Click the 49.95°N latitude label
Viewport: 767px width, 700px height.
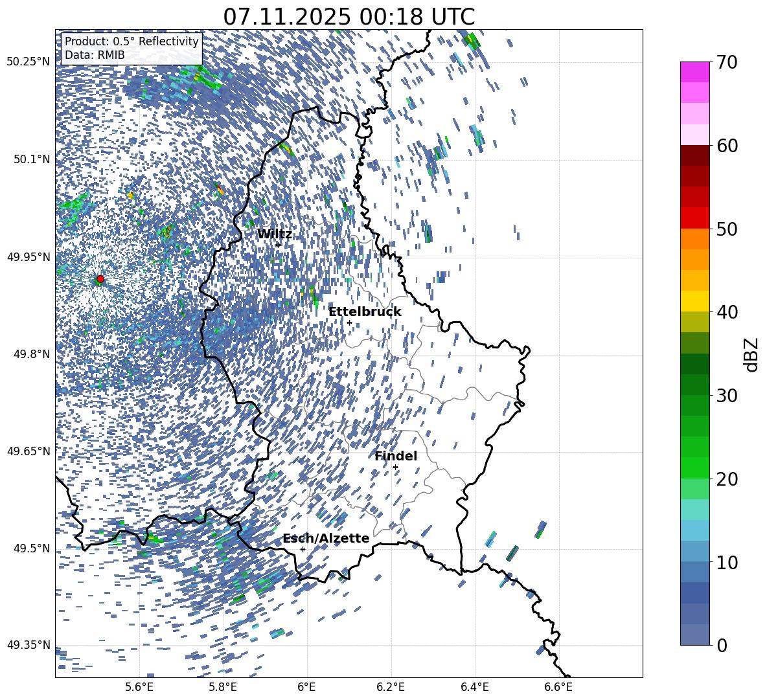(29, 257)
